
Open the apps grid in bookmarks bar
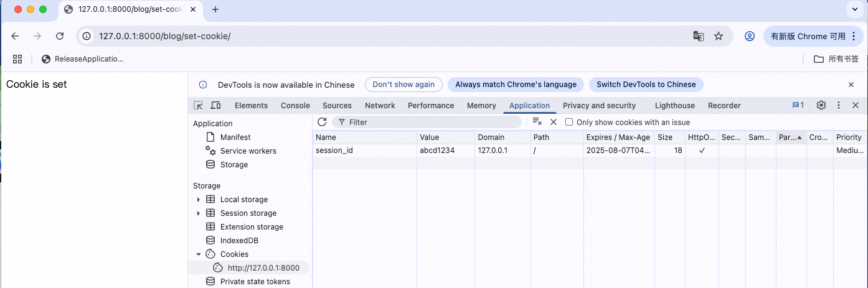(17, 59)
